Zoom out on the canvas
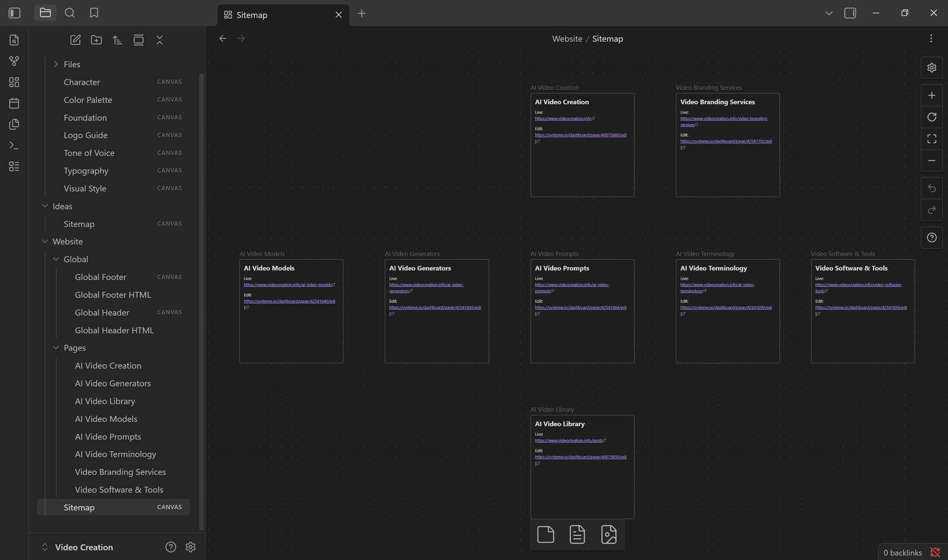Viewport: 948px width, 560px height. click(x=932, y=161)
